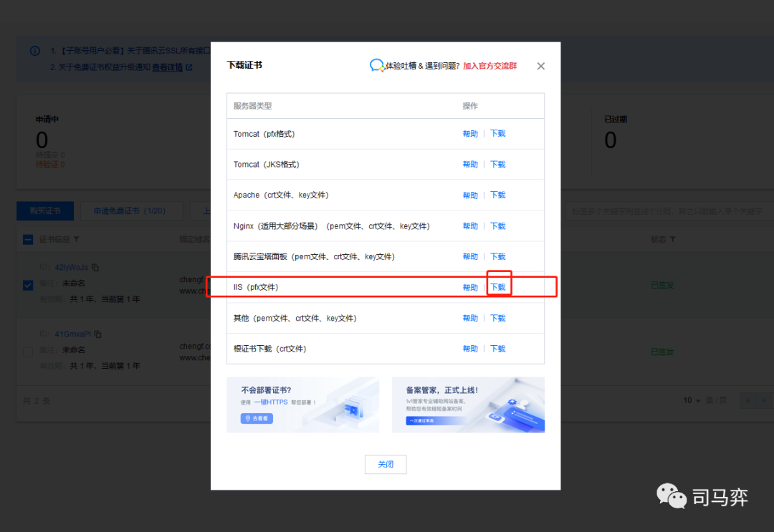Open the 不会部署证书 banner
The height and width of the screenshot is (532, 774).
tap(302, 405)
